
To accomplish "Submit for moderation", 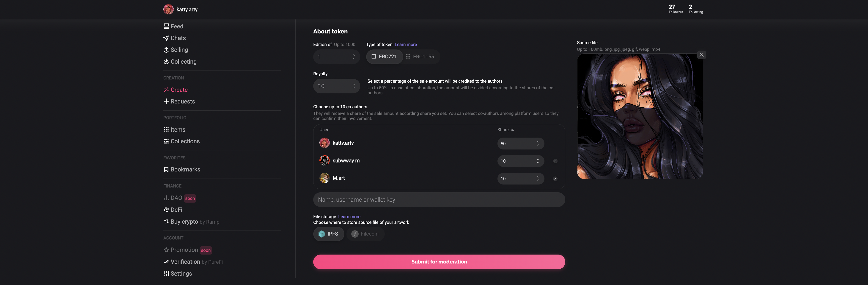I will (439, 262).
